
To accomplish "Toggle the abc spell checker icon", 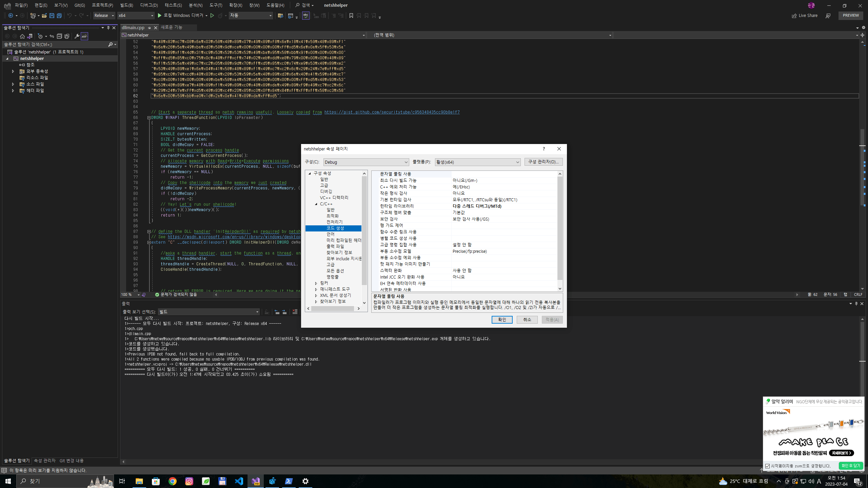I will pyautogui.click(x=305, y=16).
